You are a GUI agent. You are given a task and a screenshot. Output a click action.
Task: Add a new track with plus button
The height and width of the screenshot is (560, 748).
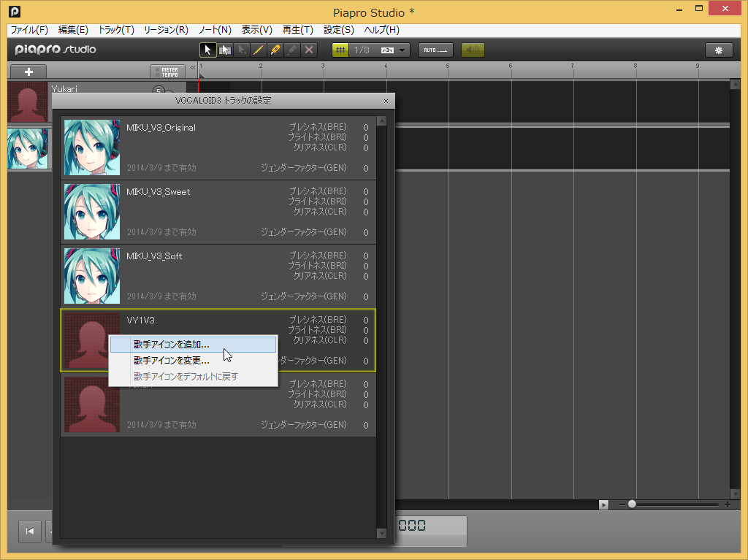pos(28,72)
